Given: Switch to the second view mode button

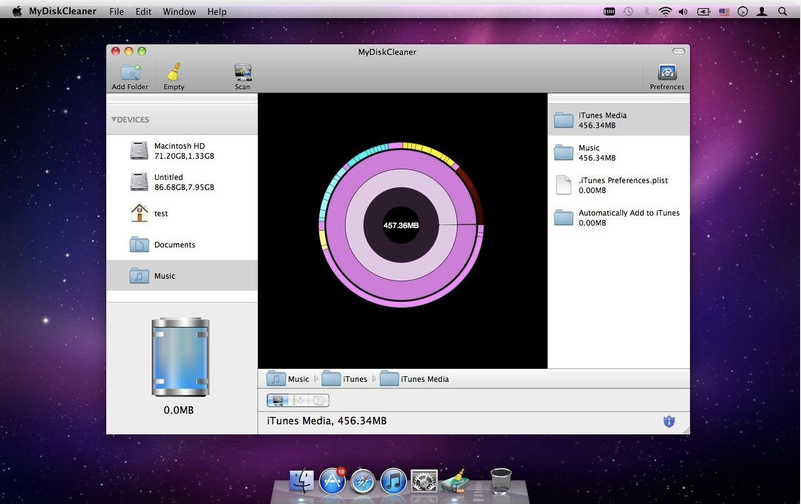Looking at the screenshot, I should 299,400.
